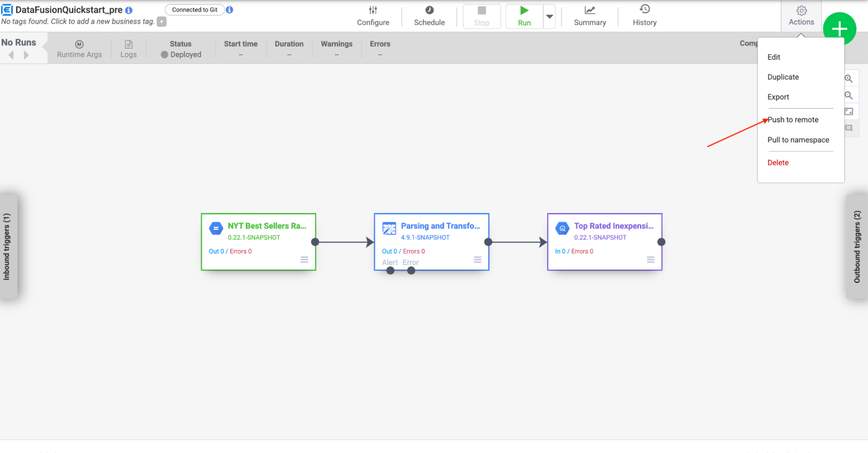This screenshot has width=868, height=453.
Task: Click the DataFusionQuickstart_pre pipeline name
Action: click(x=69, y=10)
